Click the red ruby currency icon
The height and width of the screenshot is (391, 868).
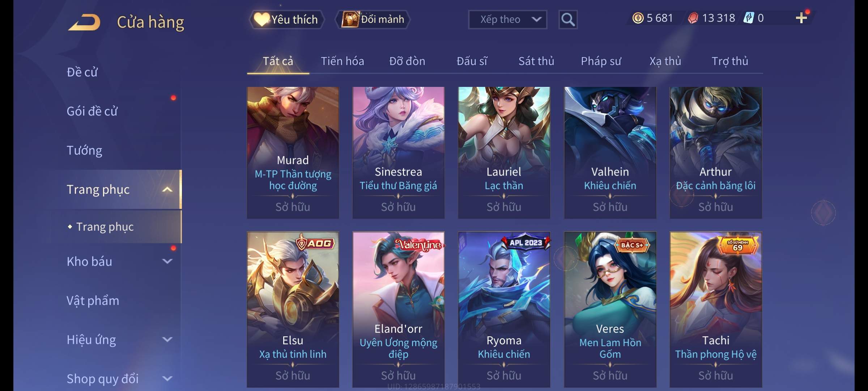pos(693,18)
